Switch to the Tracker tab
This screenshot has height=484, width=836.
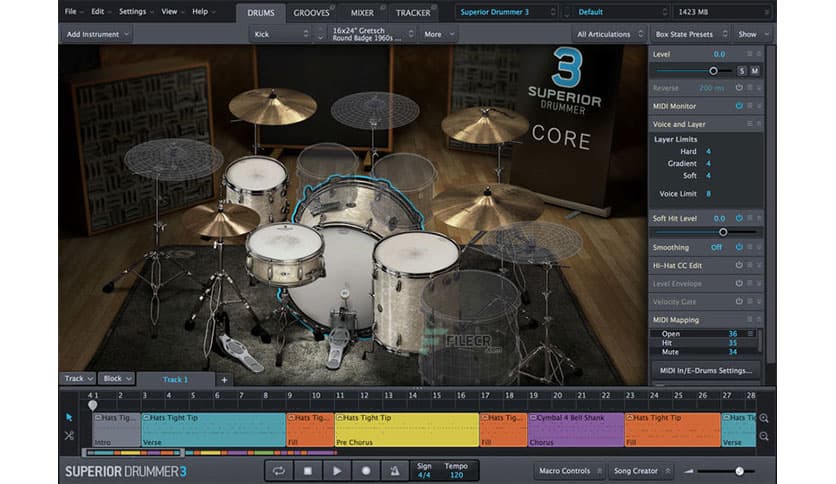click(x=413, y=13)
